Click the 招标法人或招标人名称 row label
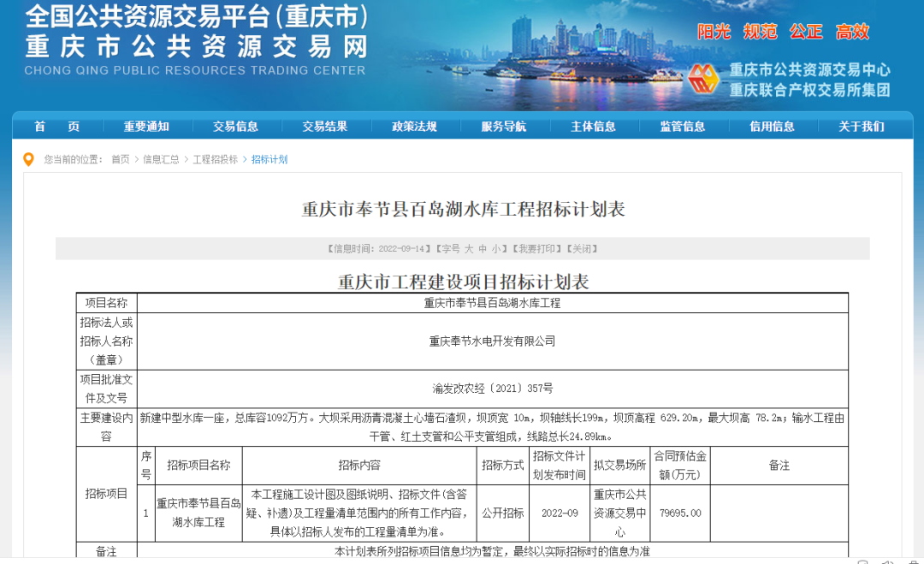The width and height of the screenshot is (924, 564). coord(106,341)
